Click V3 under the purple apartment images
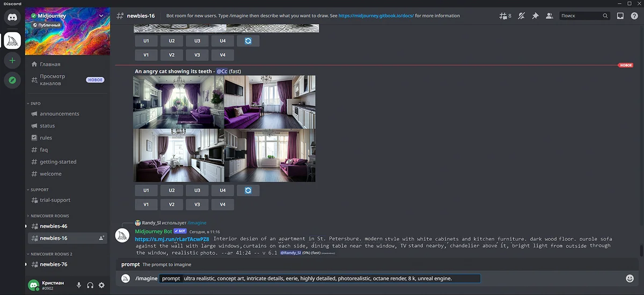This screenshot has height=295, width=644. tap(197, 204)
